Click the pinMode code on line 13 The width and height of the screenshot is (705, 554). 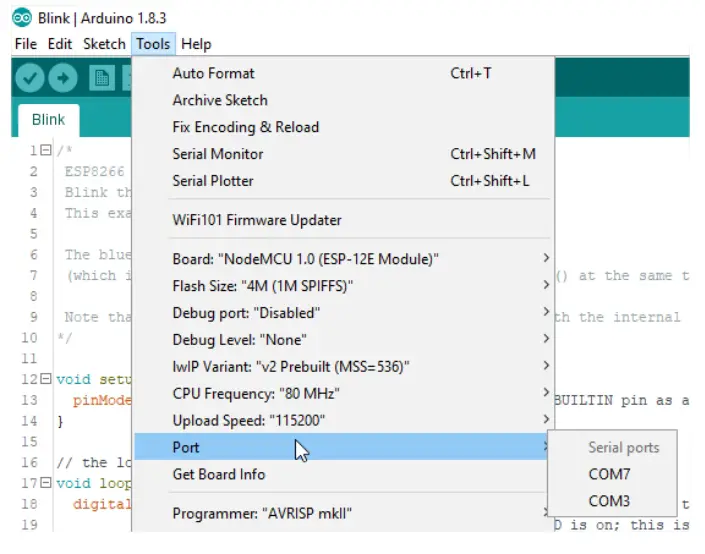pyautogui.click(x=102, y=400)
